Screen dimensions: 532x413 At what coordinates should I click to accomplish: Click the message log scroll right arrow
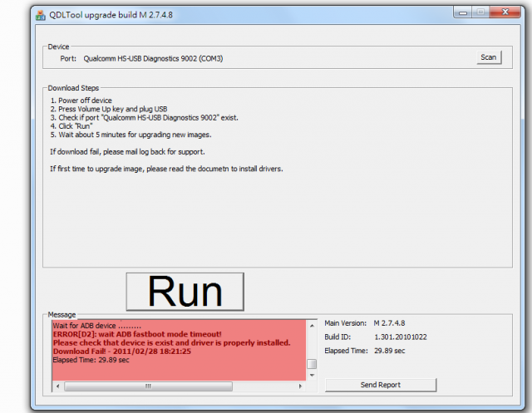tap(300, 386)
